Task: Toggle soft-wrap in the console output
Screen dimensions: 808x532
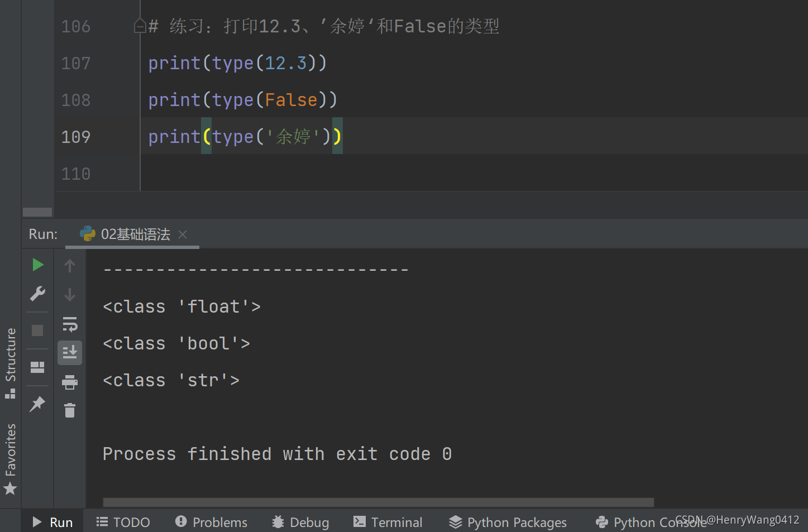Action: click(x=70, y=324)
